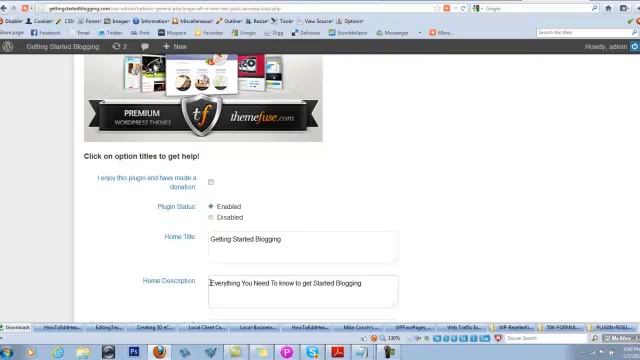This screenshot has height=360, width=640.
Task: Open Skype from the taskbar
Action: [x=312, y=352]
